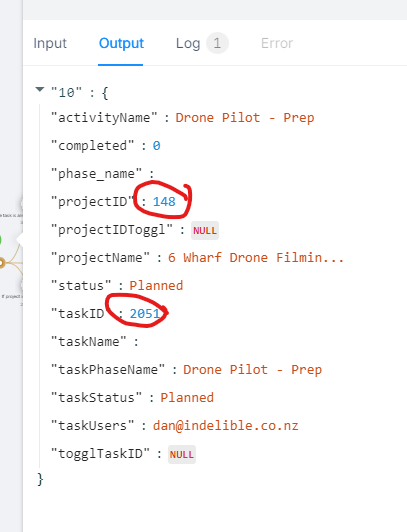Viewport: 407px width, 532px height.
Task: Click the truncated projectName value 6 Wharf Drone
Action: pyautogui.click(x=256, y=258)
